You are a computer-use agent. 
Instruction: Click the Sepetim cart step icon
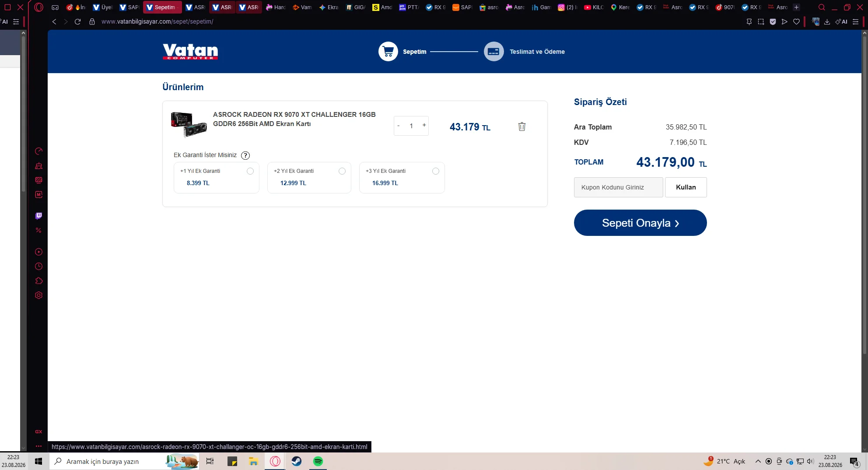click(388, 52)
